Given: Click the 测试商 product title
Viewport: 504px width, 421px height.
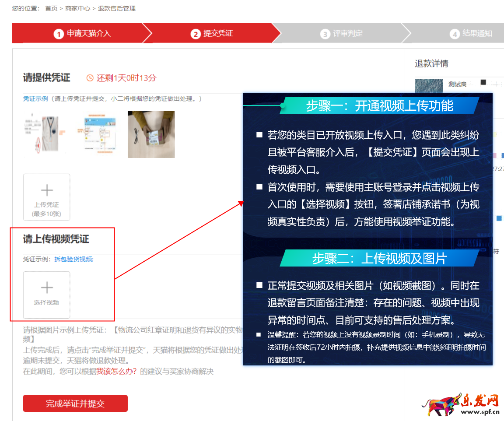Looking at the screenshot, I should pos(457,84).
